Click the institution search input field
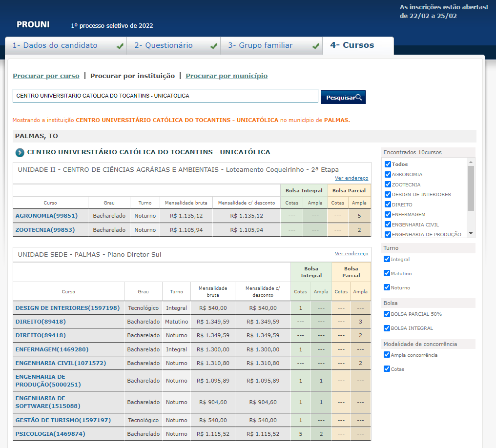 (165, 96)
